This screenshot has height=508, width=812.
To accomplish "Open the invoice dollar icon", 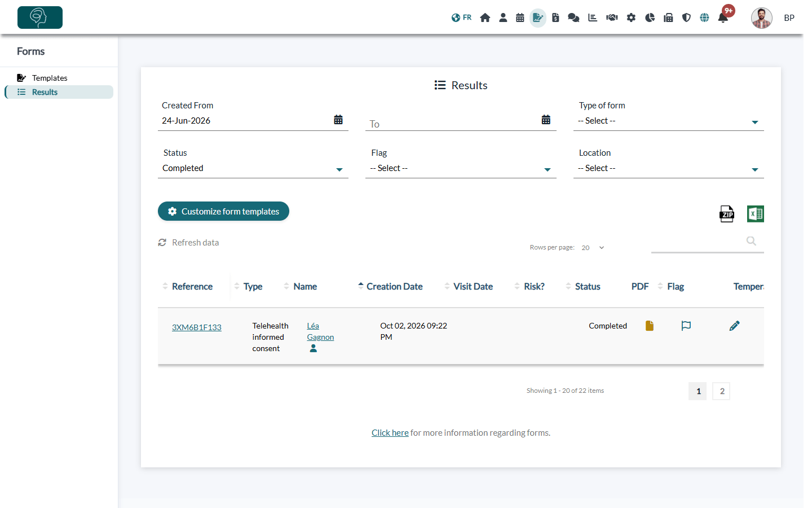I will point(555,17).
